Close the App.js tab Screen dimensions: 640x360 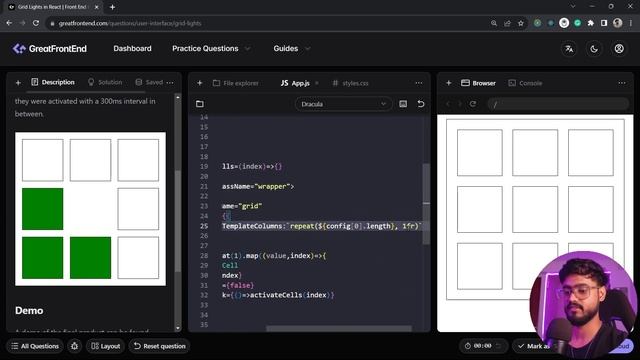317,83
